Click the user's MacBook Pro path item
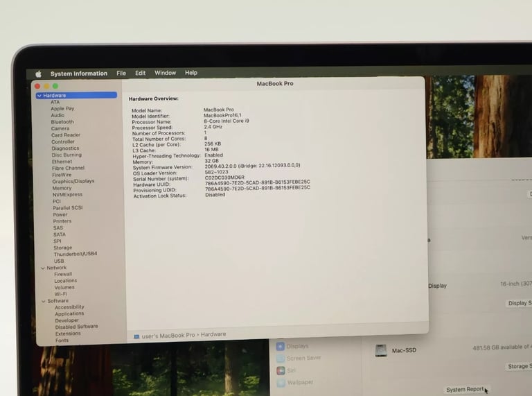This screenshot has height=396, width=532. [168, 336]
